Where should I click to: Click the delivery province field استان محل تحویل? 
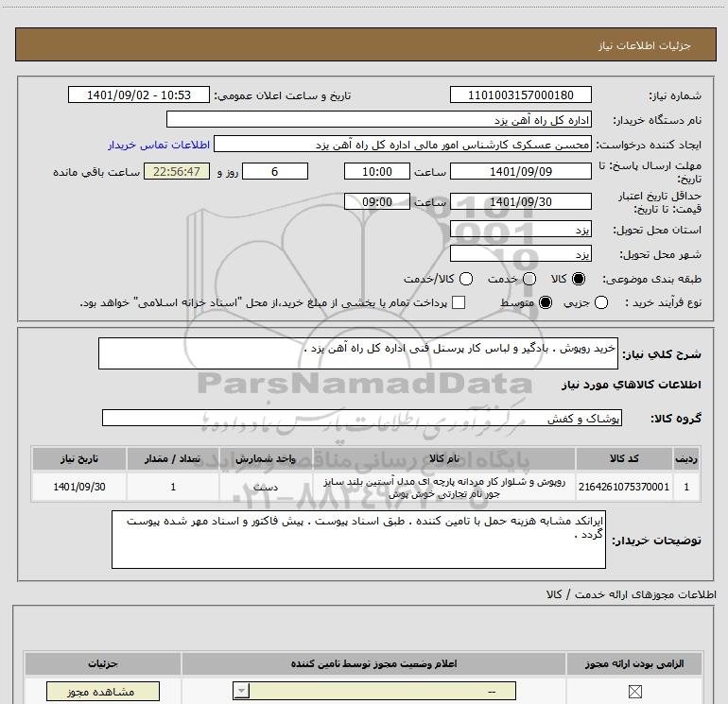pyautogui.click(x=520, y=230)
